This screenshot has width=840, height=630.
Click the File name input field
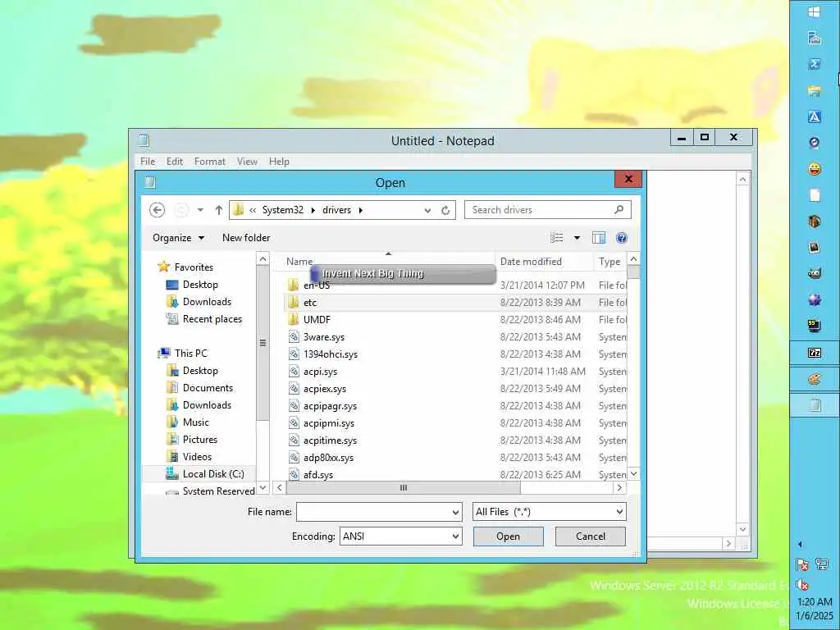coord(374,512)
